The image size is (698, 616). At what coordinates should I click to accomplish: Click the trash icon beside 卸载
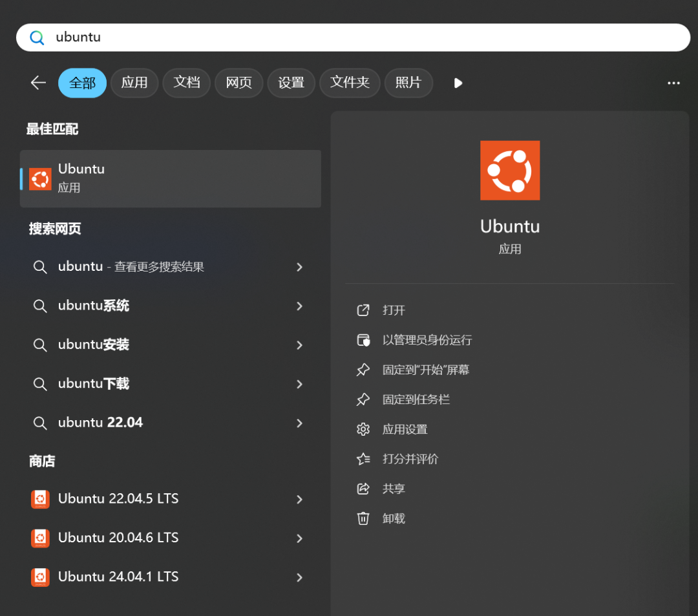coord(363,518)
